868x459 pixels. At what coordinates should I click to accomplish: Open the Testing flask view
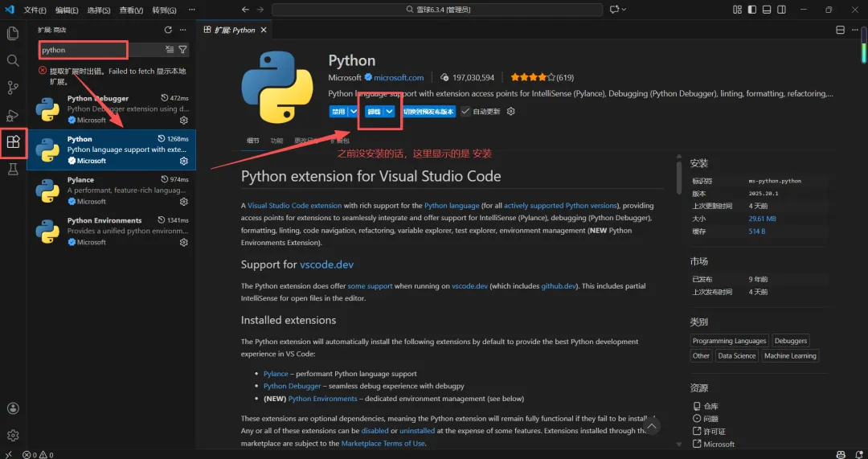(x=13, y=170)
